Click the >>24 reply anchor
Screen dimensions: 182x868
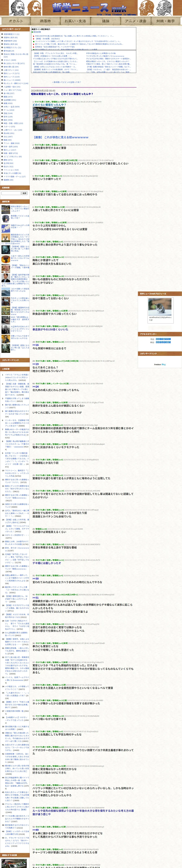pyautogui.click(x=36, y=387)
